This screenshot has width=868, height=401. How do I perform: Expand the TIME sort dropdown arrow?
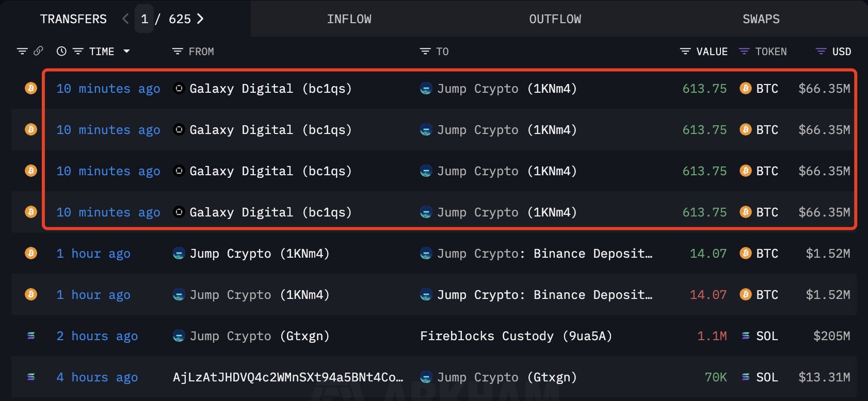pyautogui.click(x=126, y=52)
